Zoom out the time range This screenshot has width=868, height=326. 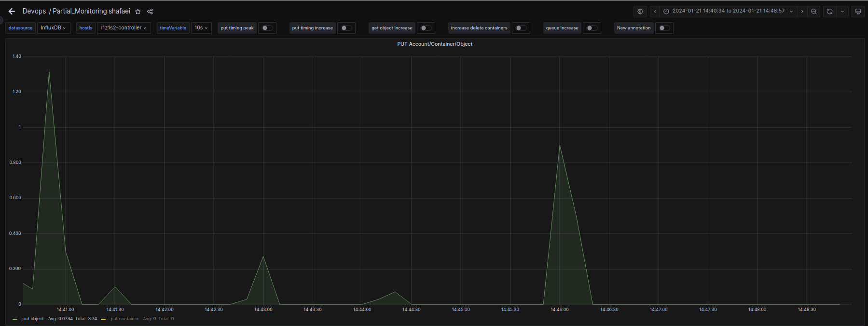[814, 12]
